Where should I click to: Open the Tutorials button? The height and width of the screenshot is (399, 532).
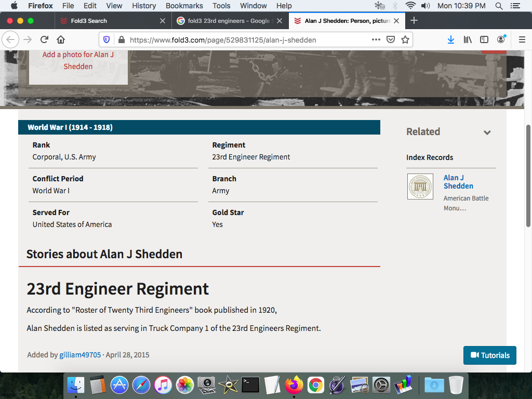tap(489, 355)
